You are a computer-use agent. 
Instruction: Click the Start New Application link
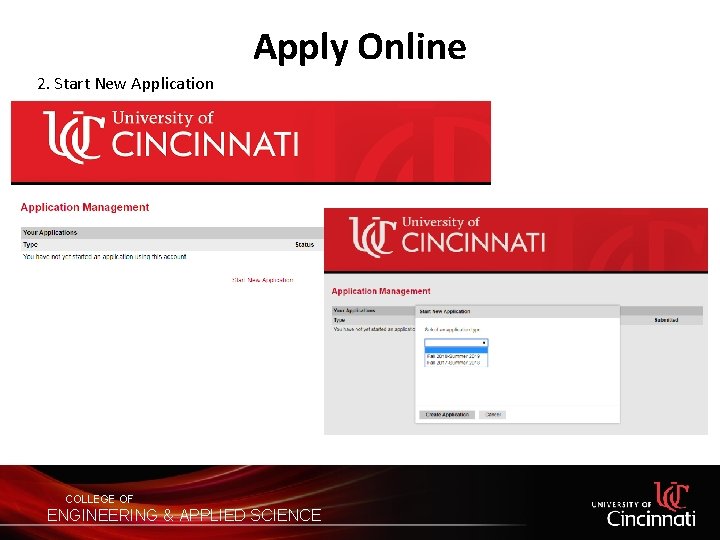pos(263,280)
